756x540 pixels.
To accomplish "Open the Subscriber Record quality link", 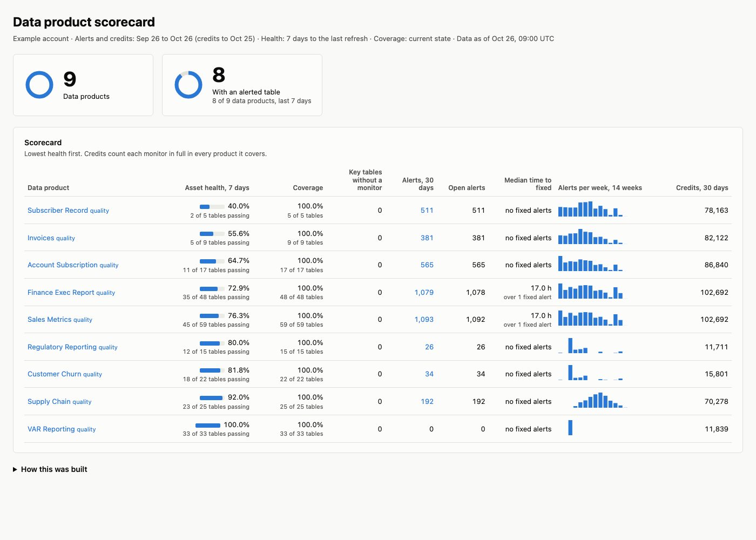I will tap(68, 211).
